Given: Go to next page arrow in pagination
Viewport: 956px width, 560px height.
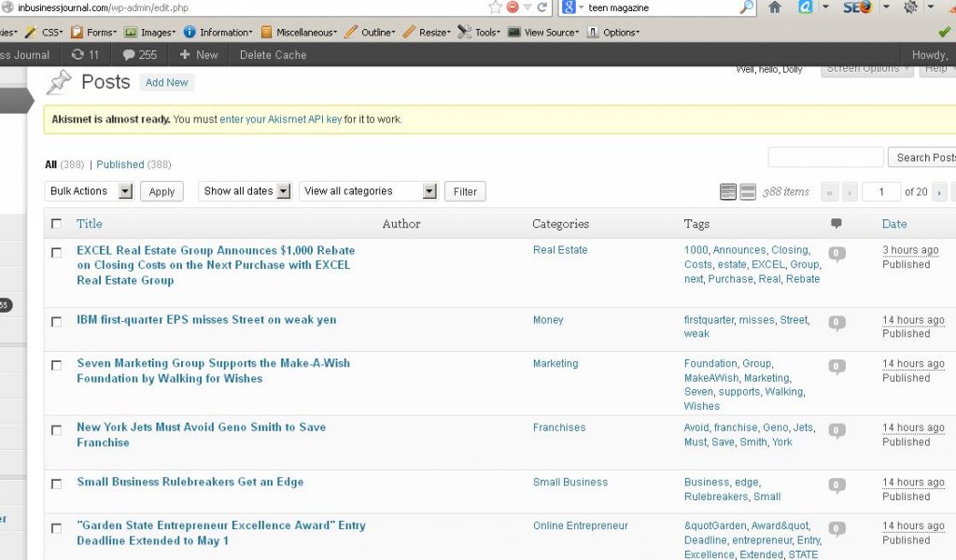Looking at the screenshot, I should coord(939,192).
